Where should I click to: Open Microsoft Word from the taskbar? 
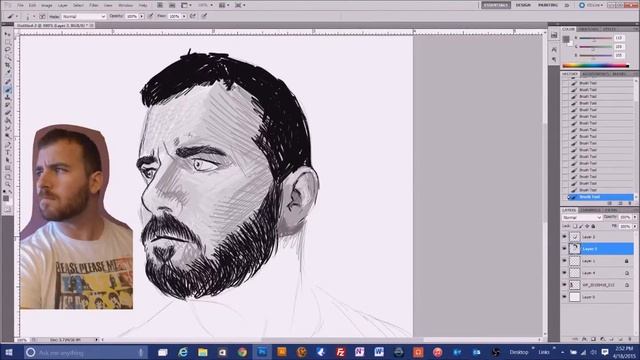379,352
